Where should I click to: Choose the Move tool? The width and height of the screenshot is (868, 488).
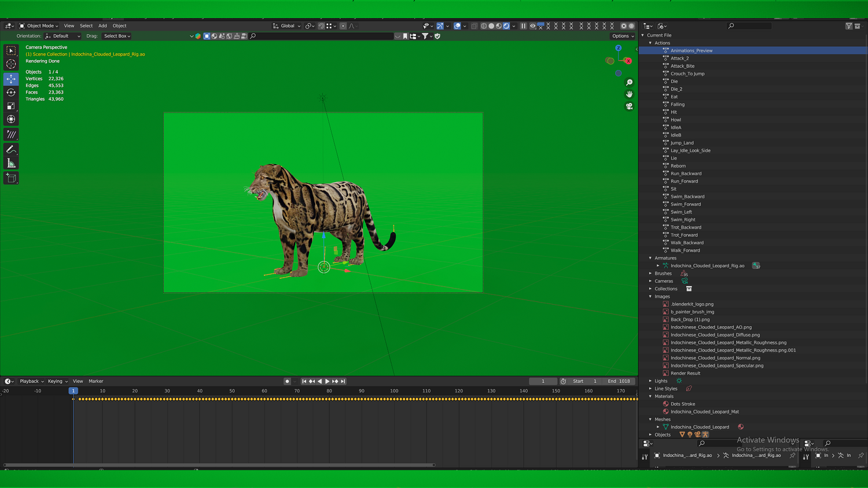click(11, 79)
